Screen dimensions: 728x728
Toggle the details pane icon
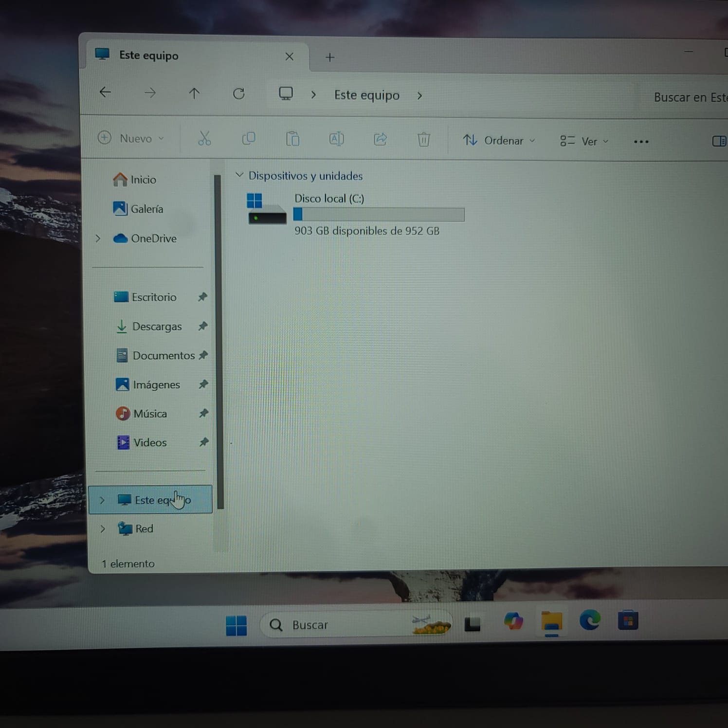[x=719, y=141]
